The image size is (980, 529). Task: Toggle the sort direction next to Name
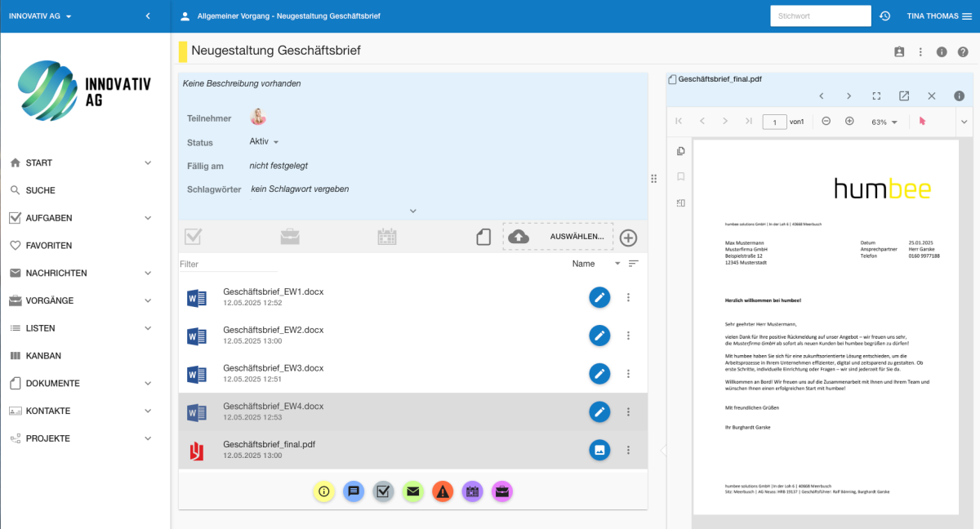(x=633, y=264)
